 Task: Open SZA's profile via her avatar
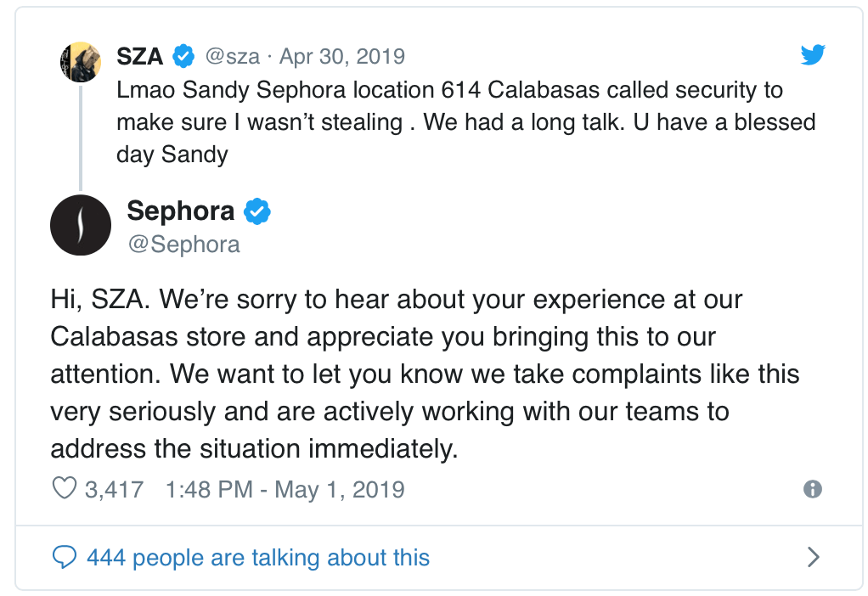click(81, 61)
